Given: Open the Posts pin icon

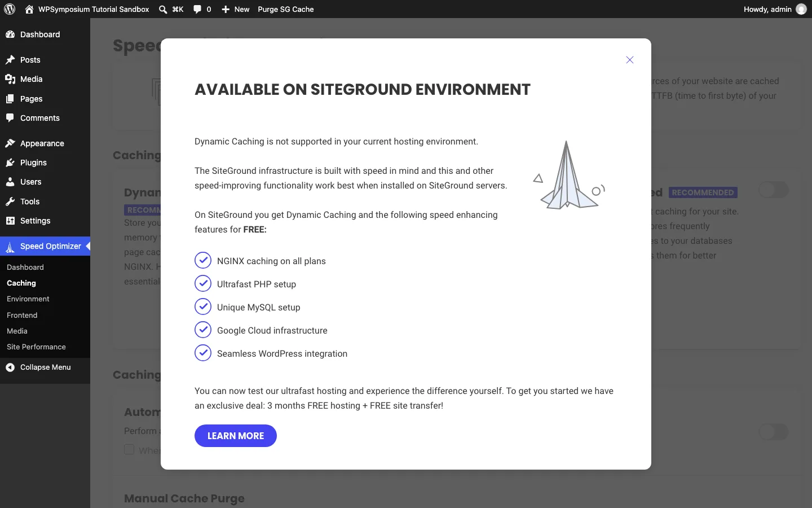Looking at the screenshot, I should pos(10,60).
